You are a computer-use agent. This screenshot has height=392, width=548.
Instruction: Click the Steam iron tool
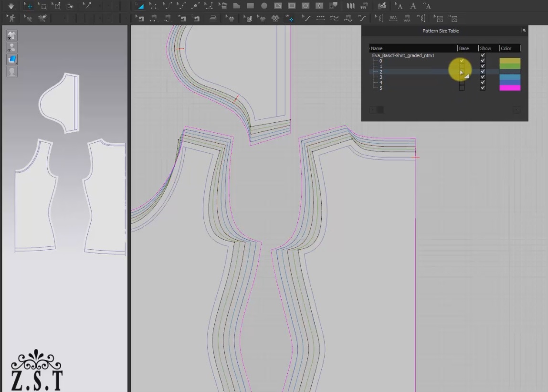213,19
